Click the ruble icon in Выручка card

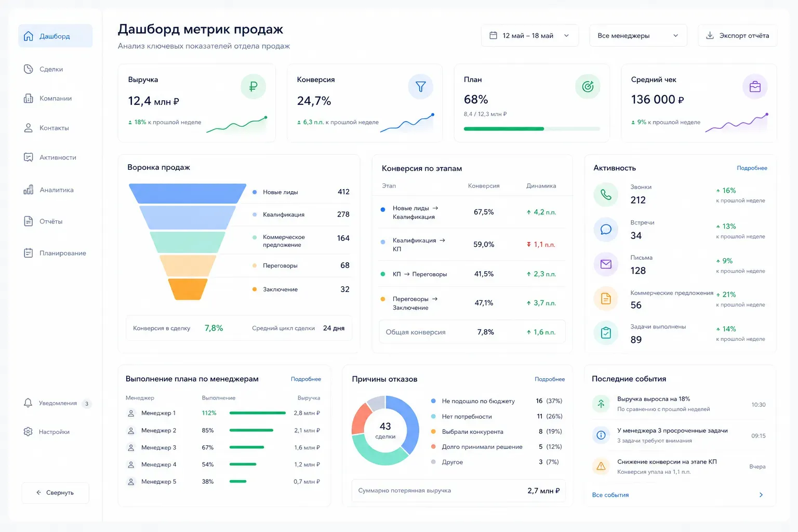[x=253, y=87]
